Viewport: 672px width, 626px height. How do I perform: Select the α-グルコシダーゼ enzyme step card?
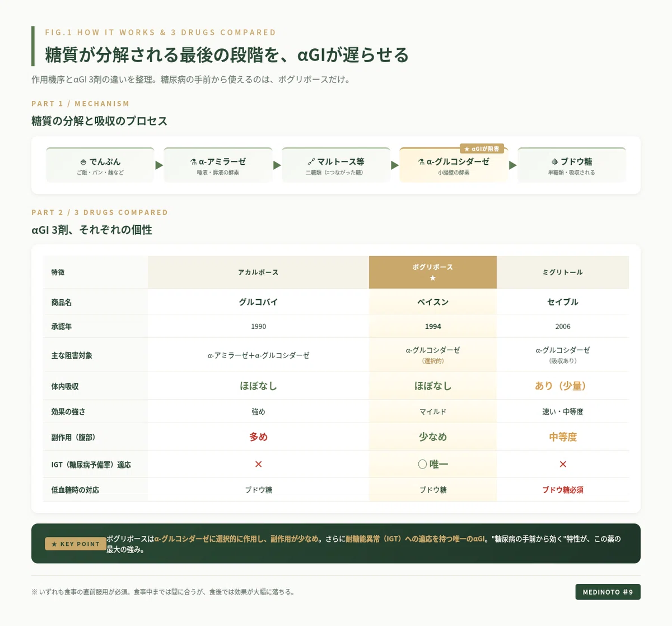(454, 165)
